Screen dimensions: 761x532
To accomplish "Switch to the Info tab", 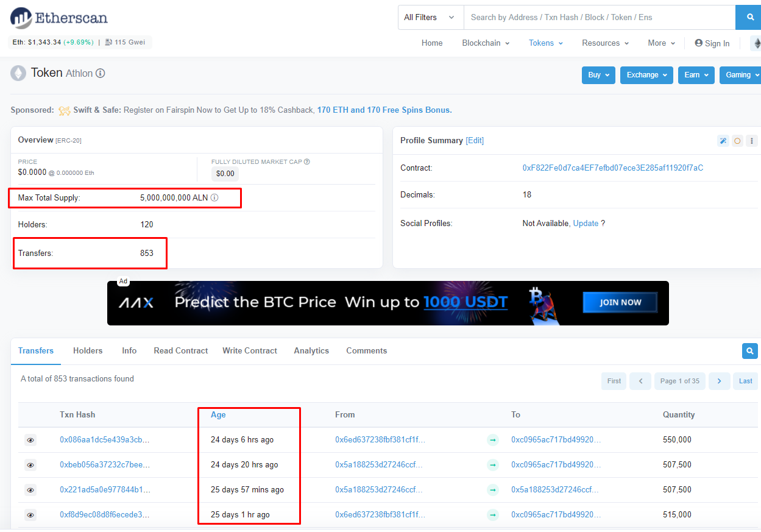I will click(129, 351).
